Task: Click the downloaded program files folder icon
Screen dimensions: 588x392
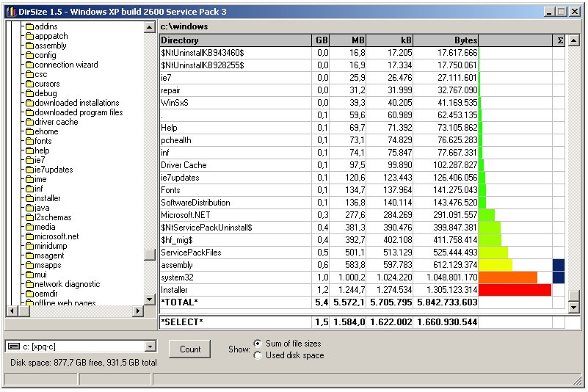Action: [29, 112]
